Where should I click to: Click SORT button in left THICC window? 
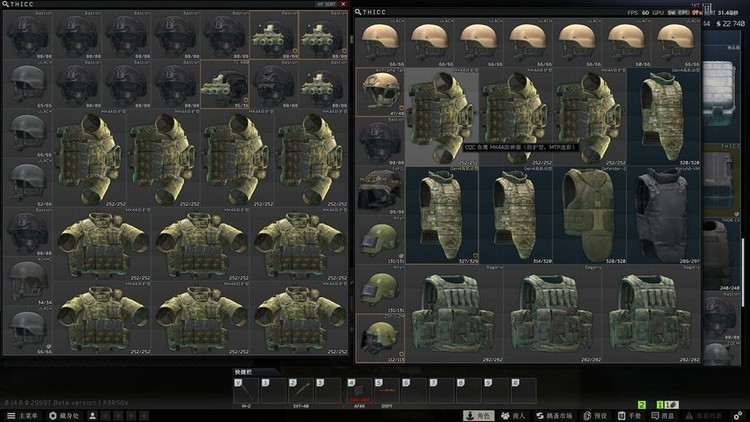[326, 4]
